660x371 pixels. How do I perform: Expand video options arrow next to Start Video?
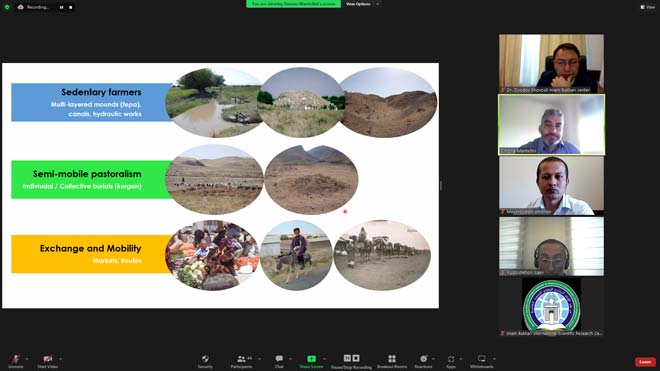(60, 359)
